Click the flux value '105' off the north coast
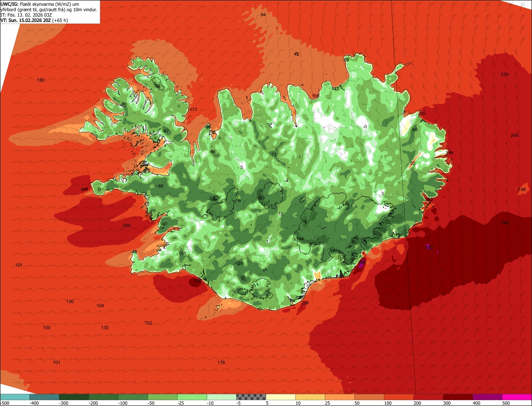532x406 pixels. [x=315, y=96]
